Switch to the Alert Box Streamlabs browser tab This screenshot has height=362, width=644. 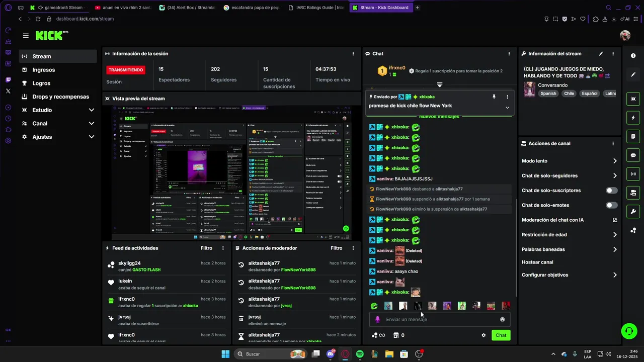coord(188,8)
